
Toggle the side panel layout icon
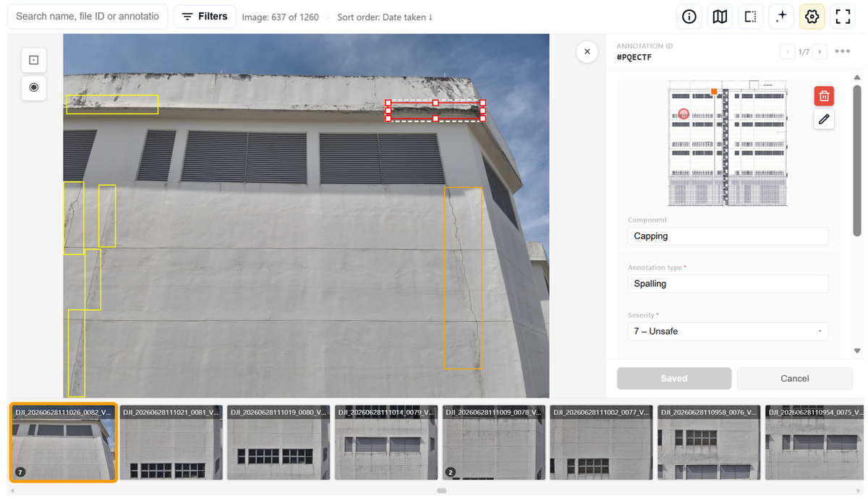coord(751,17)
